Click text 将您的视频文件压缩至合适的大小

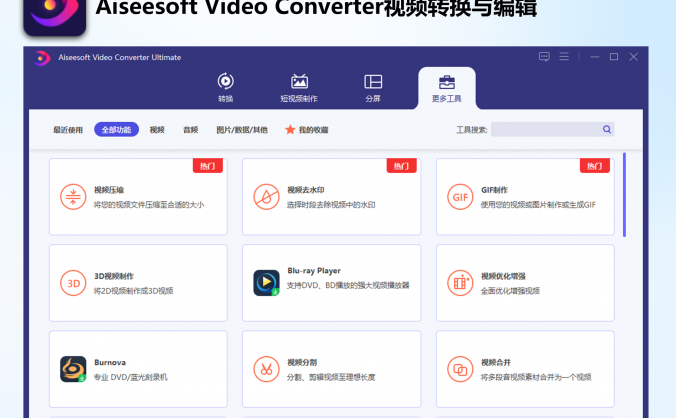[149, 205]
